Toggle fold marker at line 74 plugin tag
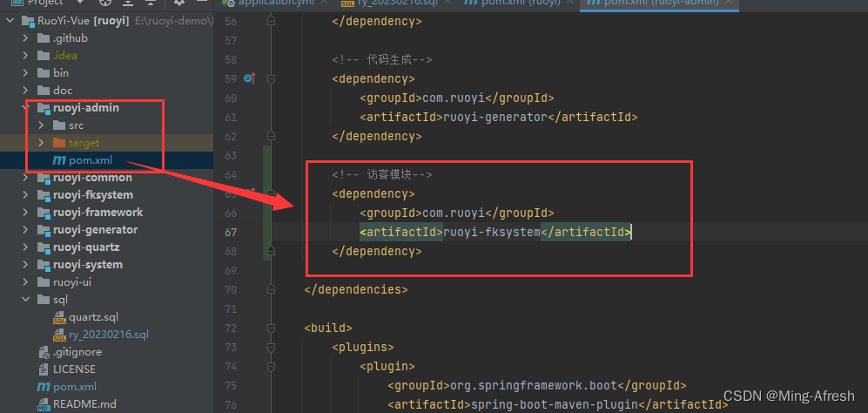 point(271,367)
